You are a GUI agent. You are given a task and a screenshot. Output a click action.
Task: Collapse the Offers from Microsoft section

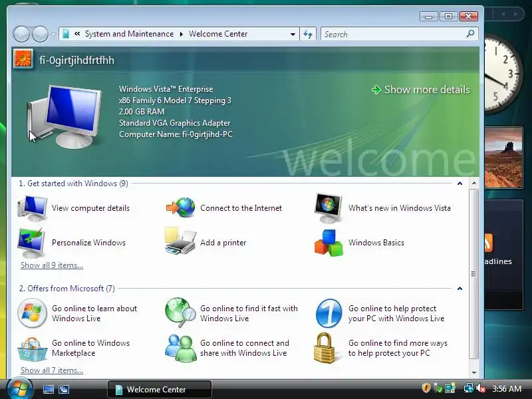460,289
